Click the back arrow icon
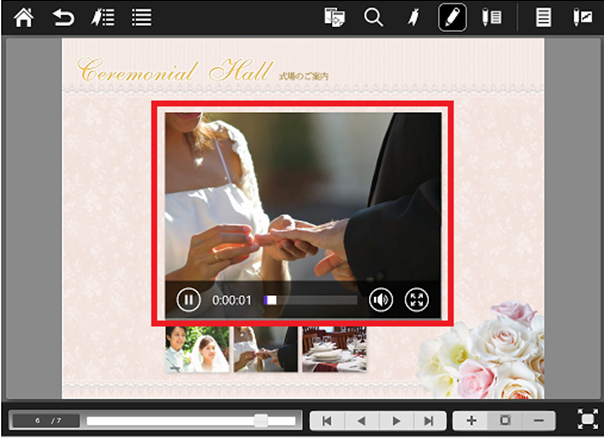 (x=63, y=17)
